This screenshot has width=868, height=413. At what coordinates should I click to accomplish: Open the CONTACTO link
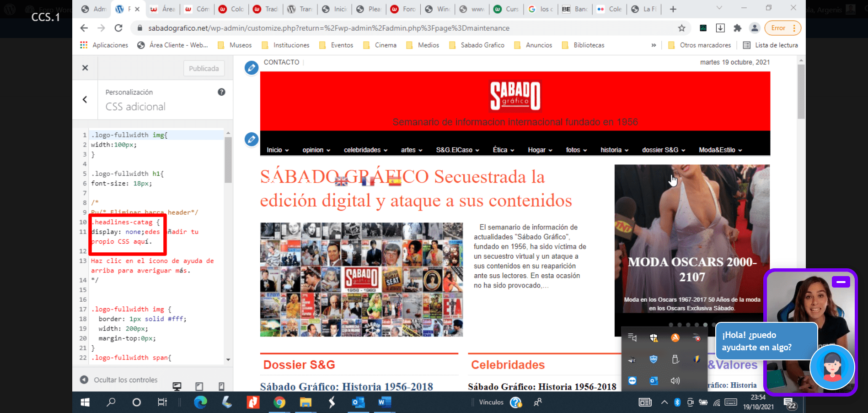[281, 62]
